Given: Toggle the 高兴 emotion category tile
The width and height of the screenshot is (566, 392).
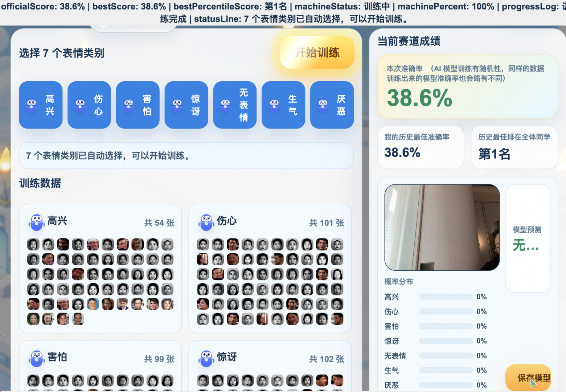Looking at the screenshot, I should coord(41,105).
